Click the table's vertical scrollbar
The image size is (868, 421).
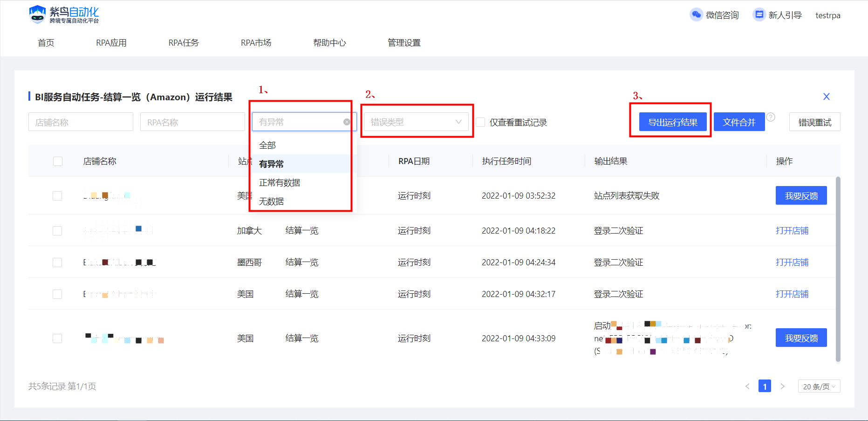coord(838,269)
